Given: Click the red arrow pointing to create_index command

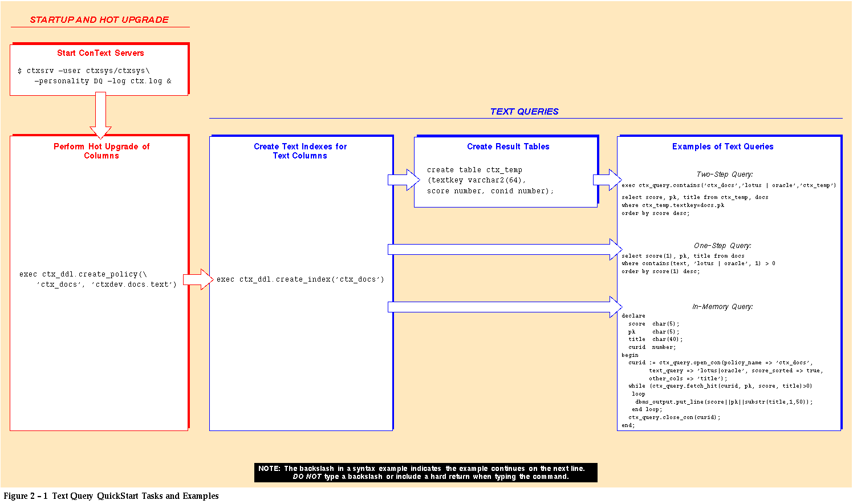Looking at the screenshot, I should point(197,279).
